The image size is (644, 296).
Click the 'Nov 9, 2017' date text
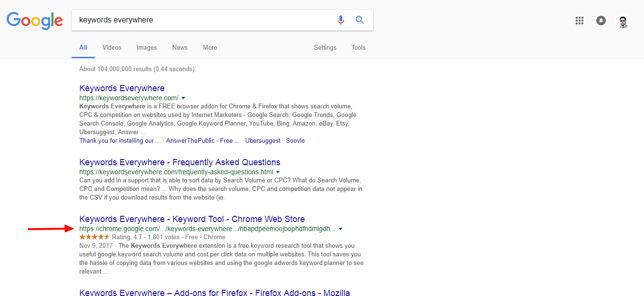95,245
